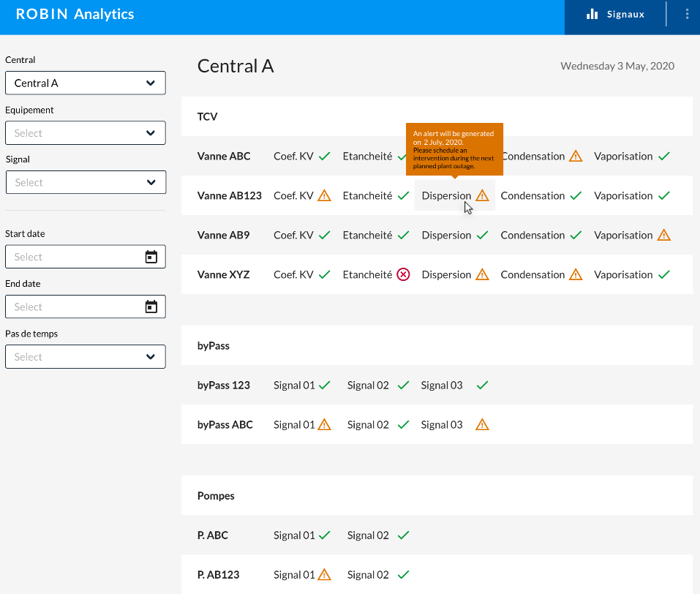Click Vanne XYZ Etancheité label
The width and height of the screenshot is (700, 594).
pyautogui.click(x=367, y=274)
